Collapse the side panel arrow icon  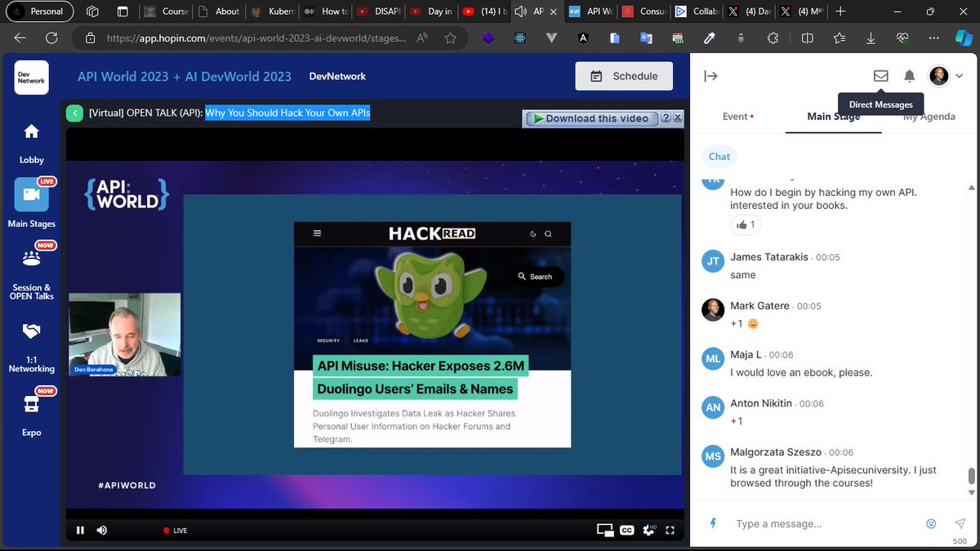[x=710, y=76]
